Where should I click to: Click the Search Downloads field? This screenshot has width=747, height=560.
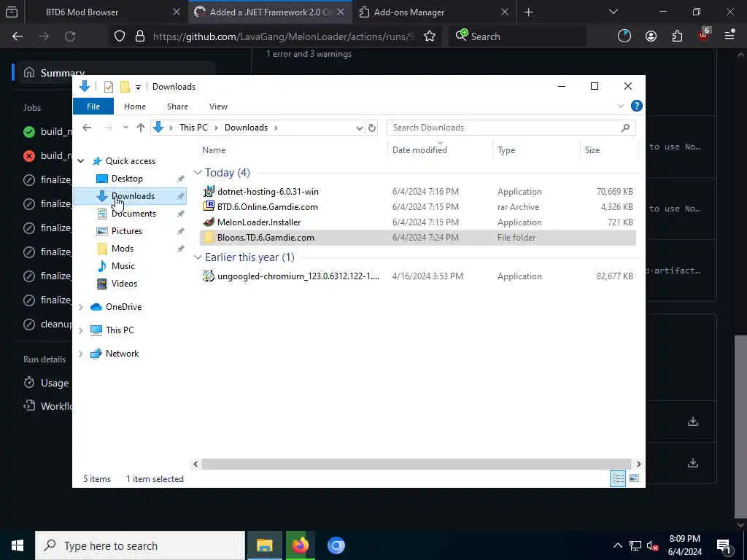tap(511, 128)
